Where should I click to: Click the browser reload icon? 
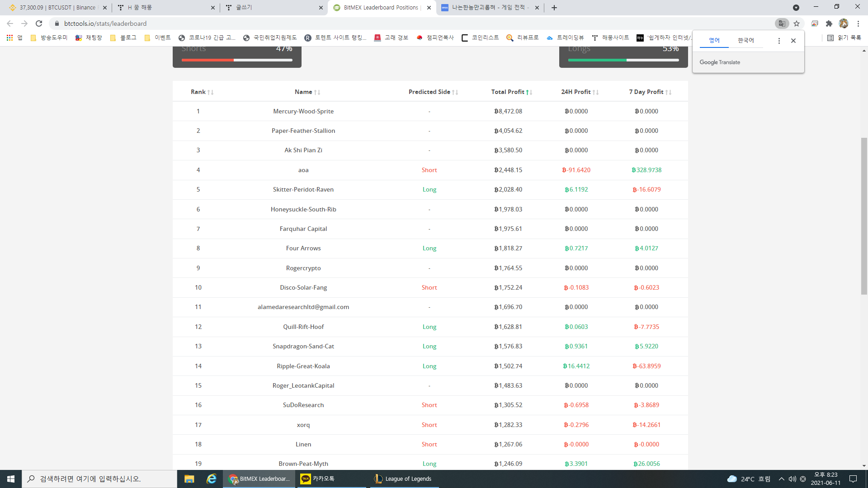coord(39,23)
